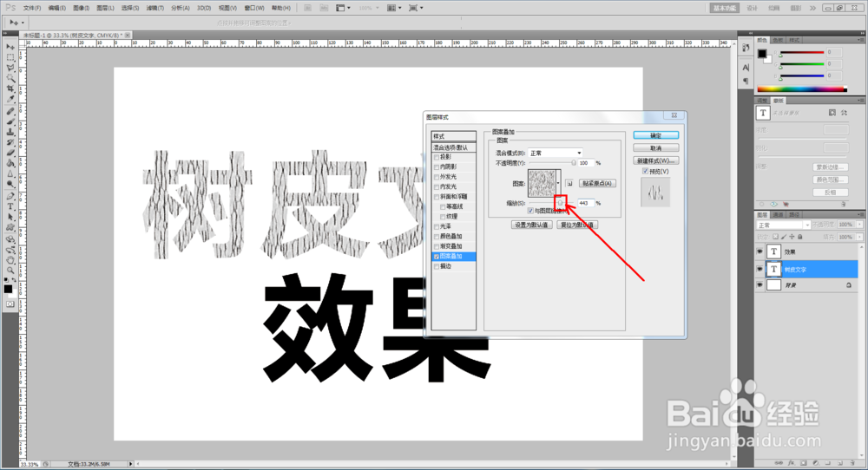The width and height of the screenshot is (868, 470).
Task: Click the 贴紧原点(A) button
Action: tap(597, 183)
